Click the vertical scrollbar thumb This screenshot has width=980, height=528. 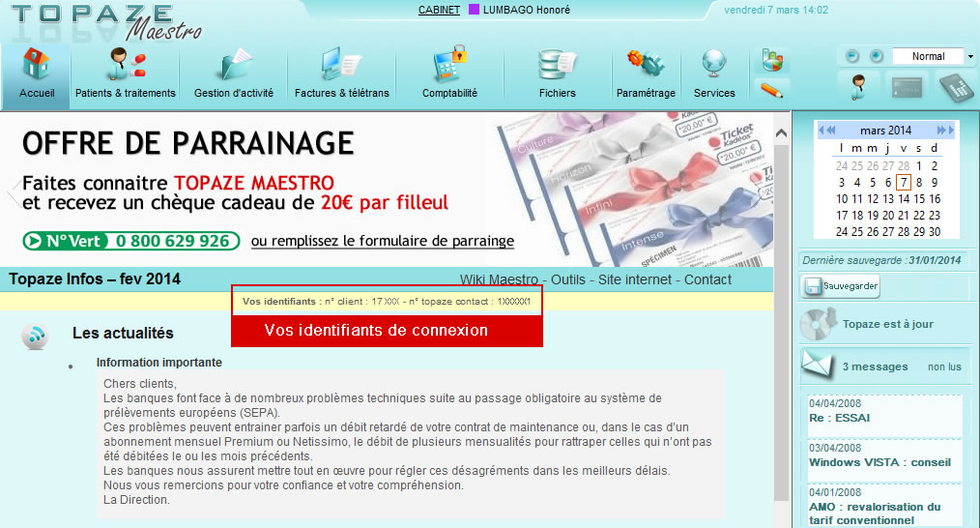[x=781, y=322]
